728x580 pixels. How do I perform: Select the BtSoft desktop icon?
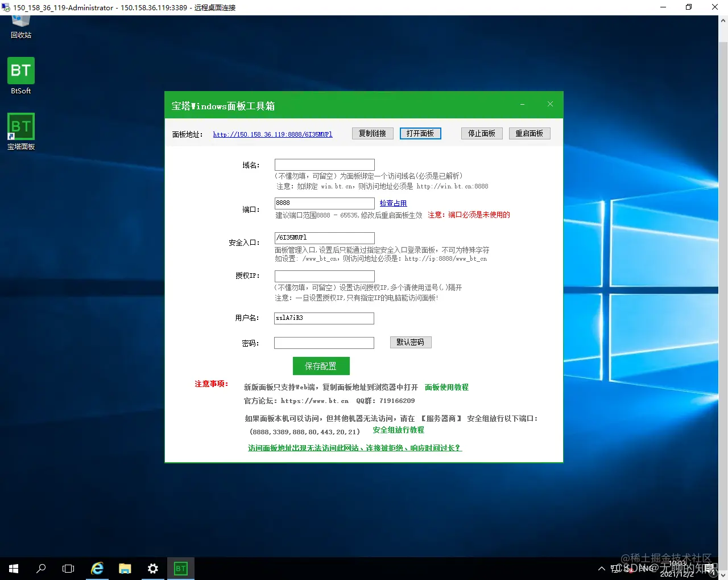click(x=21, y=76)
